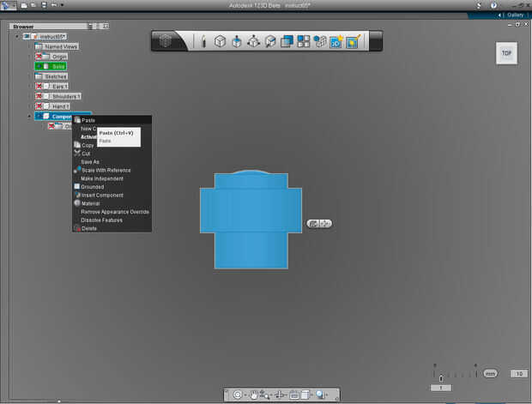Screen dimensions: 532x404
Task: Open dropdown arrow next to Orbit tool
Action: (245, 395)
